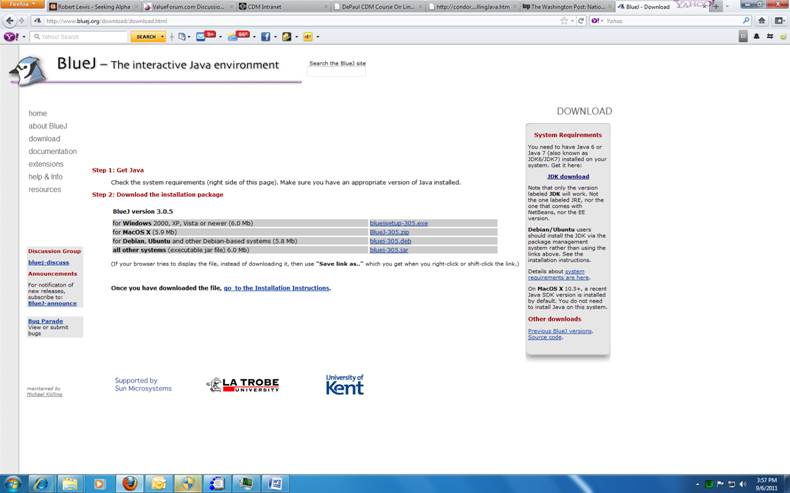
Task: Open the bookmarks button beside home icon
Action: click(779, 21)
